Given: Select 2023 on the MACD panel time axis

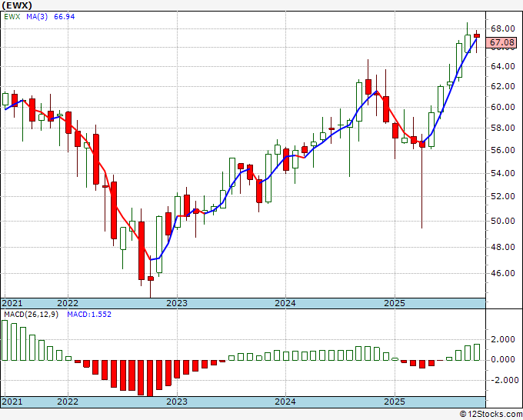Looking at the screenshot, I should pyautogui.click(x=177, y=402).
